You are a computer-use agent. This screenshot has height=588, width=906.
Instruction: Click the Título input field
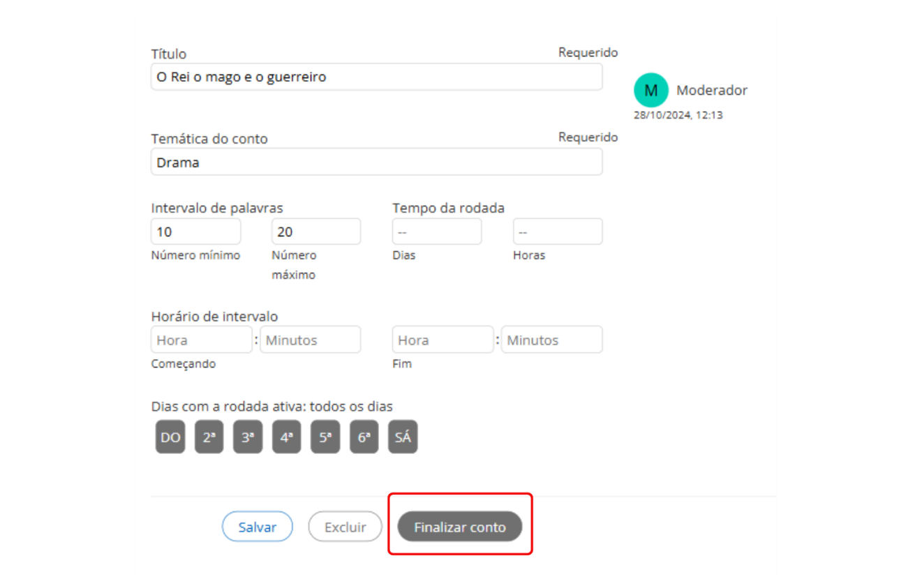point(376,77)
